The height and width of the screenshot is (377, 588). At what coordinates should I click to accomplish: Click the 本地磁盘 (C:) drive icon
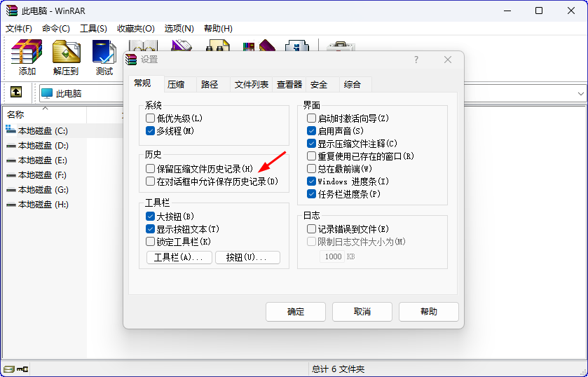click(x=11, y=130)
